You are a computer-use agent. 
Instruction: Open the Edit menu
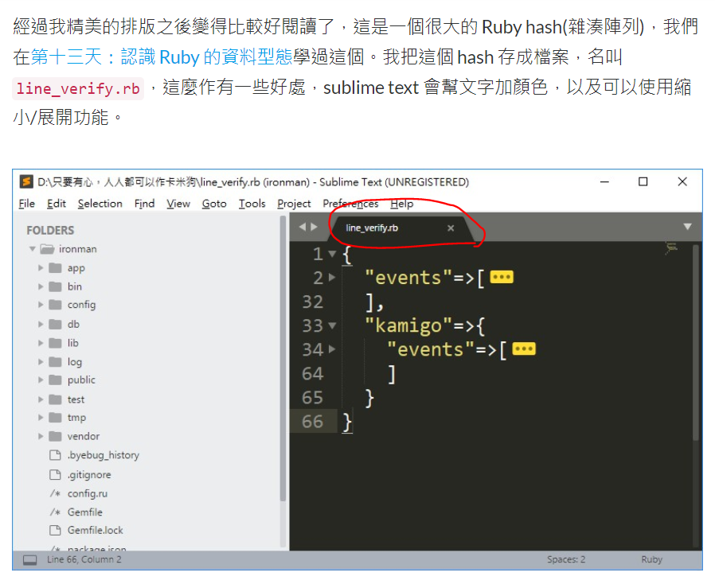pos(56,203)
